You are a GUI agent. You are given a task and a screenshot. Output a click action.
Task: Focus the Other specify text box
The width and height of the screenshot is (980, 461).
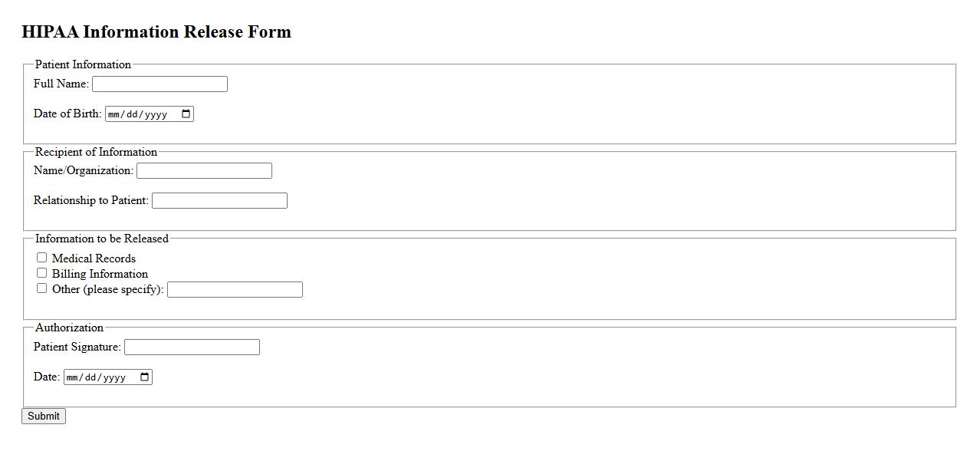pyautogui.click(x=235, y=290)
